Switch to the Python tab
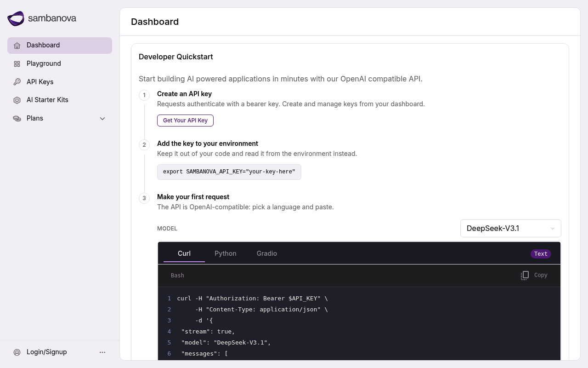The height and width of the screenshot is (368, 588). click(x=226, y=253)
